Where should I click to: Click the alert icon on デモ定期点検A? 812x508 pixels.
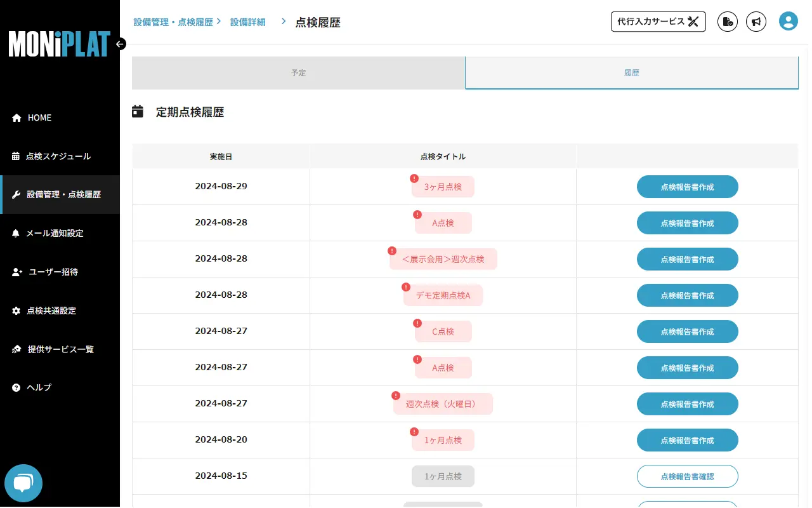(x=407, y=287)
